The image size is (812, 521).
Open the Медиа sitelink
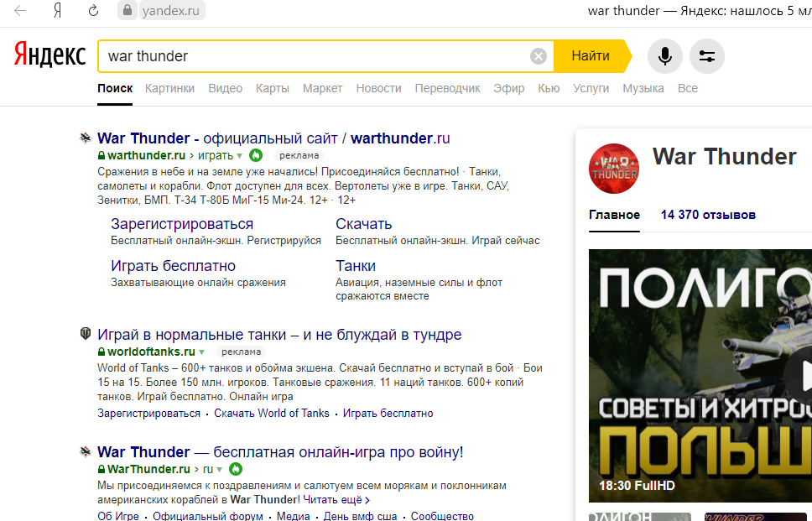[x=293, y=516]
